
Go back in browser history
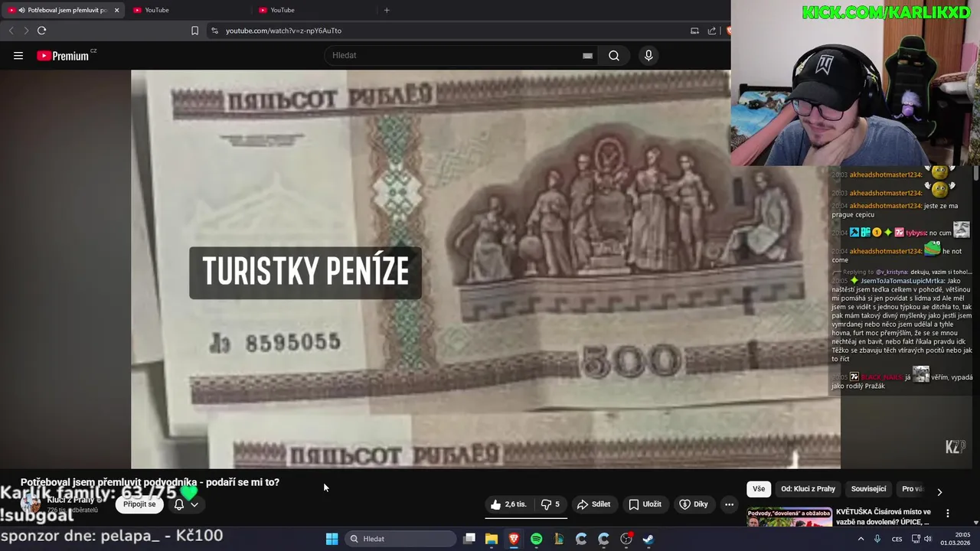point(11,31)
